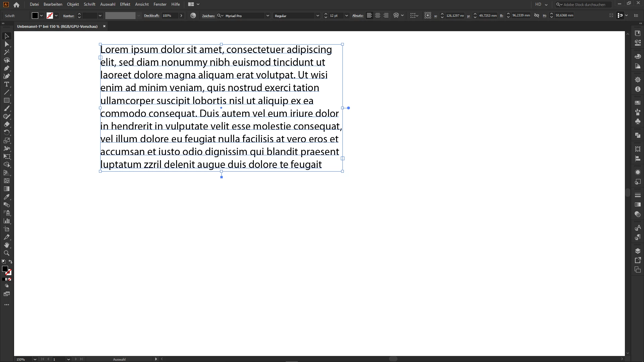Click the Deckkraft opacity label link
Image resolution: width=644 pixels, height=362 pixels.
pyautogui.click(x=151, y=16)
